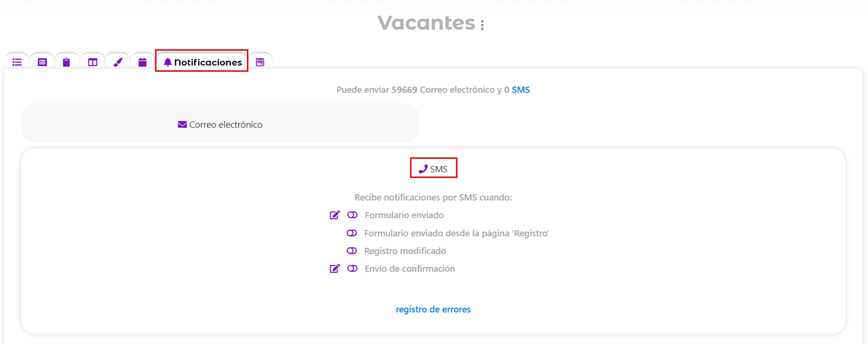Toggle 'Formulario enviado desde la página Registro'
This screenshot has height=344, width=868.
click(x=352, y=233)
